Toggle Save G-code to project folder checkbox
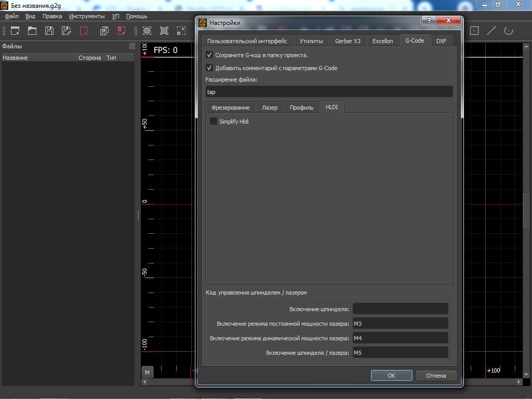Viewport: 532px width, 399px height. (x=209, y=55)
